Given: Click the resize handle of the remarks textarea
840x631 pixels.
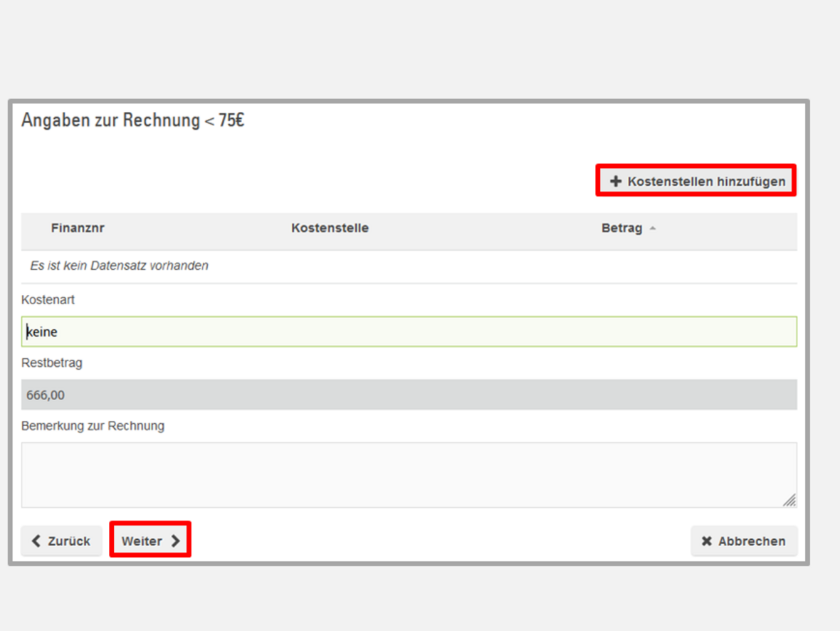Looking at the screenshot, I should [x=789, y=501].
